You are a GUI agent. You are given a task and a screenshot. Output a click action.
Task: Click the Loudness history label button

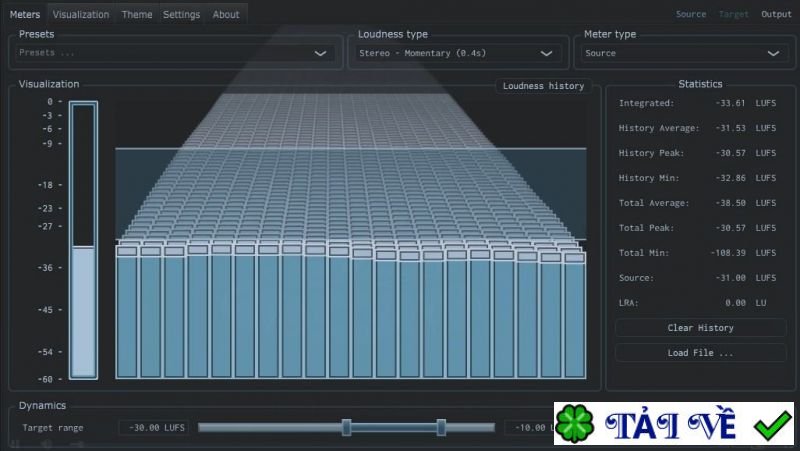click(x=543, y=86)
